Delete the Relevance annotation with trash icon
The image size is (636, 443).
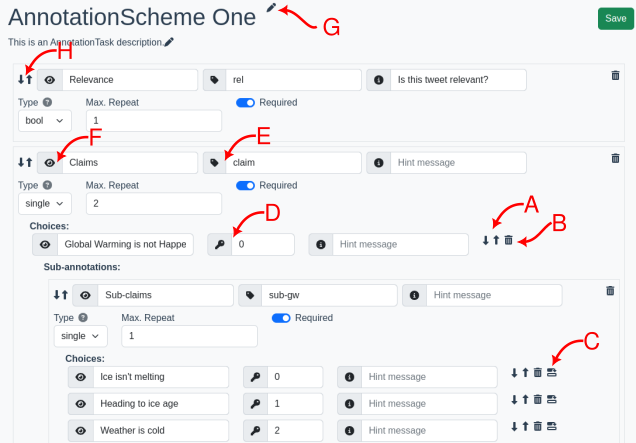click(615, 75)
